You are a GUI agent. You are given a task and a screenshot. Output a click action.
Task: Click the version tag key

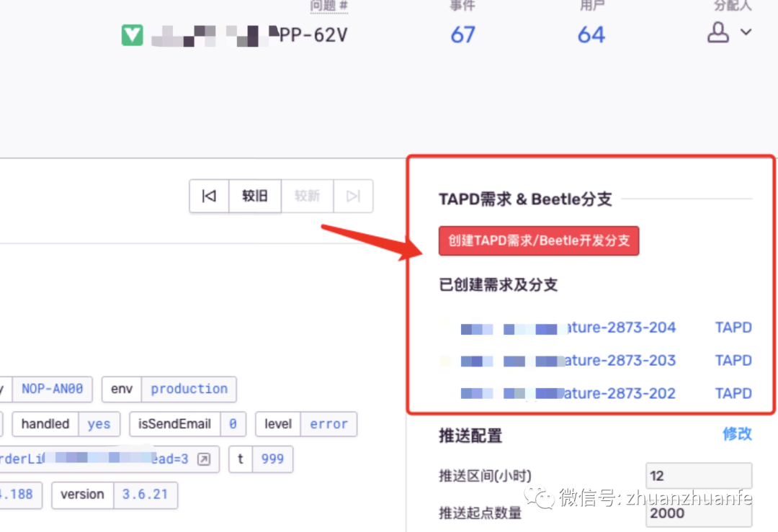82,495
